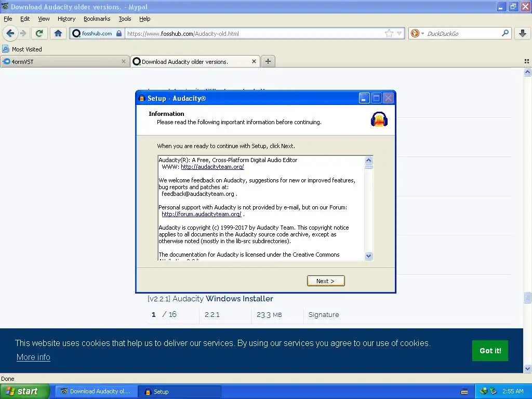Click the Setup dialog title bar icon
This screenshot has width=532, height=399.
[x=142, y=98]
